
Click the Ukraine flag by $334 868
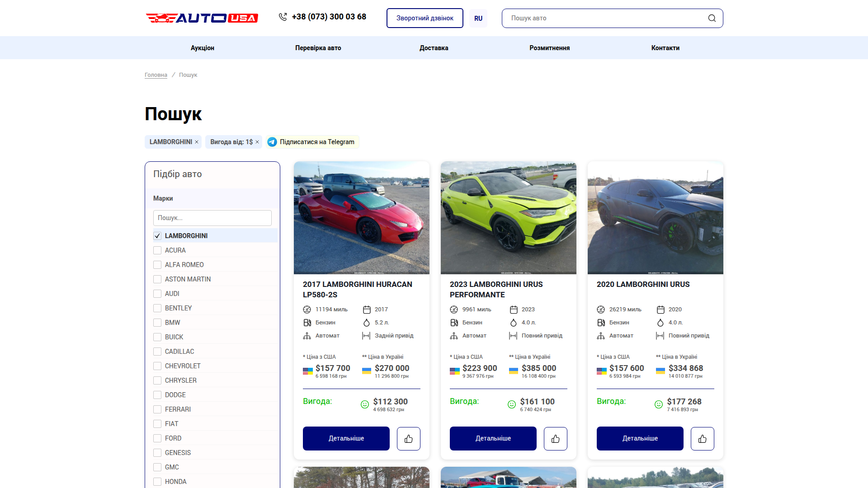(x=660, y=371)
